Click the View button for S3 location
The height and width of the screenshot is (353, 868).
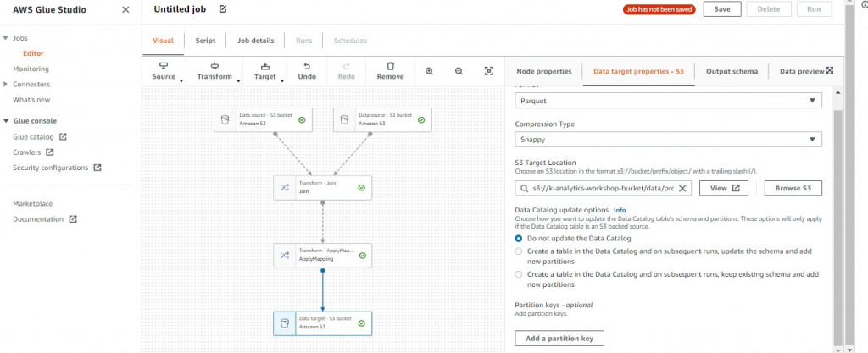(x=724, y=189)
